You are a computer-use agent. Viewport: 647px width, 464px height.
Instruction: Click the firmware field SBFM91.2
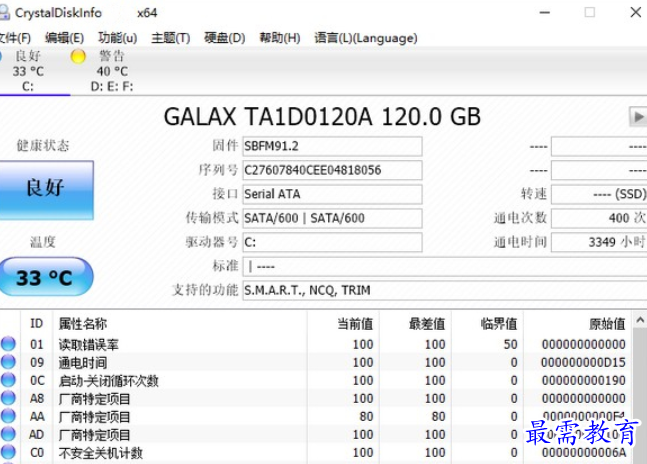click(332, 146)
